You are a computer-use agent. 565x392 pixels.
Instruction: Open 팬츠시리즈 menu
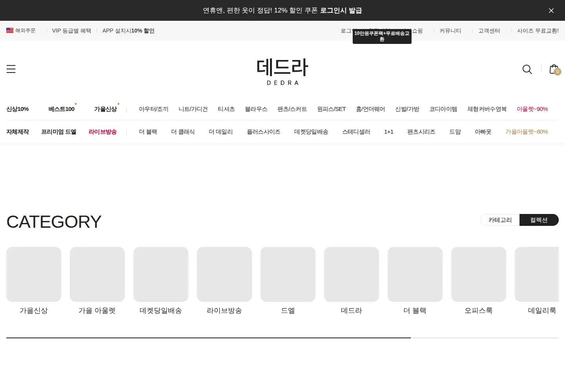coord(421,132)
